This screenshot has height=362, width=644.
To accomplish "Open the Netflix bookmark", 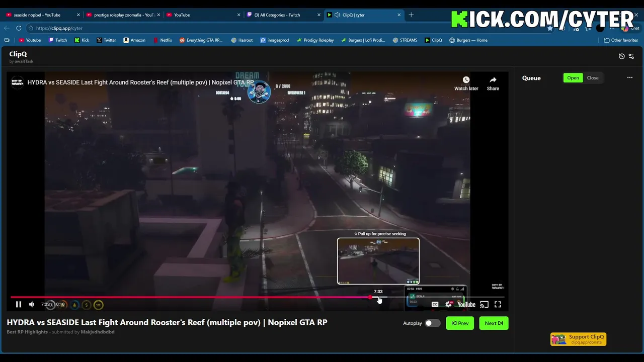I will point(163,40).
